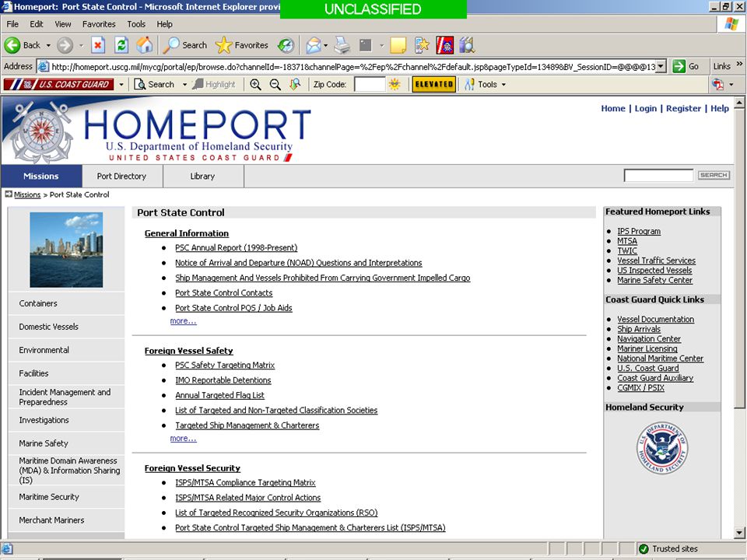Expand the Links toolbar chevron
This screenshot has height=560, width=747.
(739, 63)
